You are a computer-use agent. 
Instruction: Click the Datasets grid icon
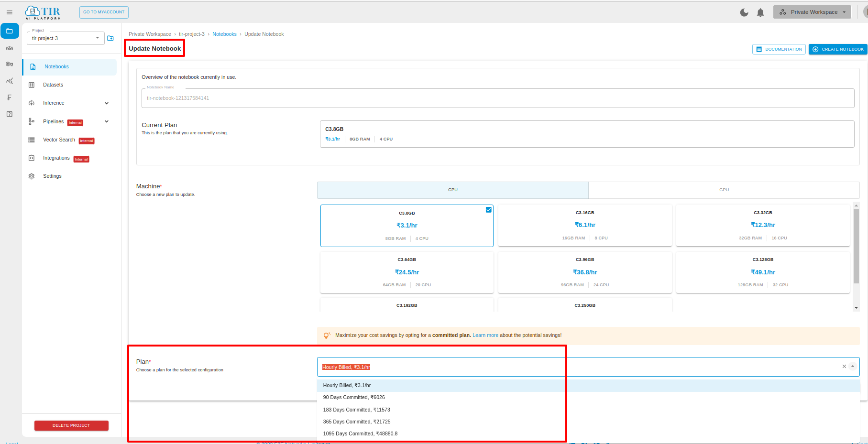click(32, 85)
